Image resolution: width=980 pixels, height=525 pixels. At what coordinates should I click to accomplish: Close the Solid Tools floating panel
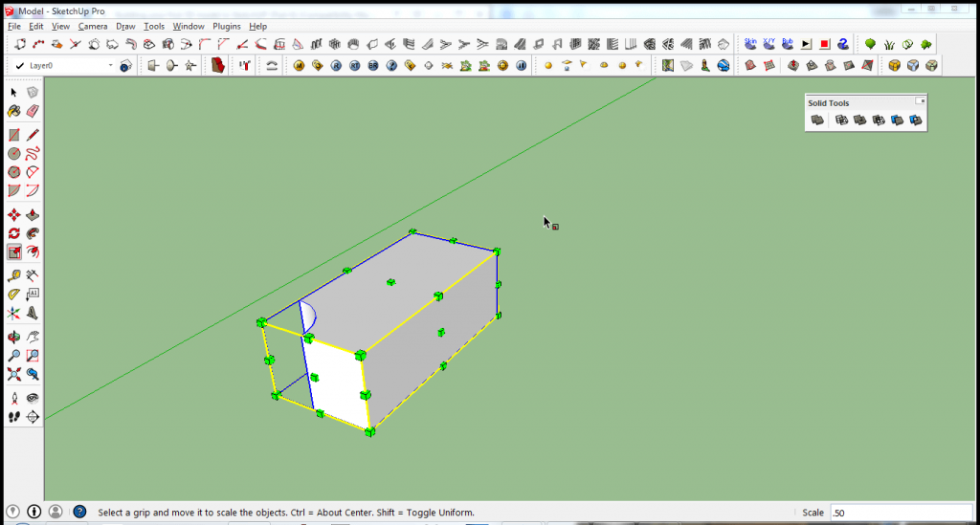tap(921, 101)
